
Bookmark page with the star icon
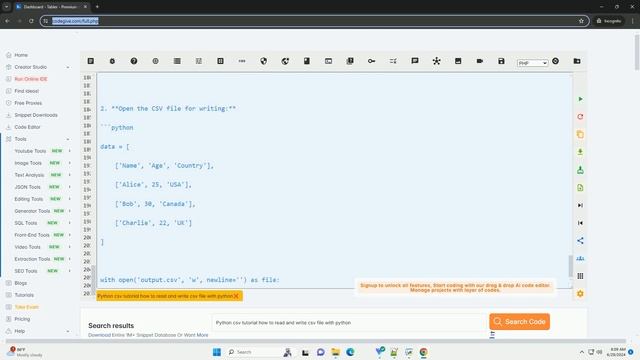[x=581, y=21]
